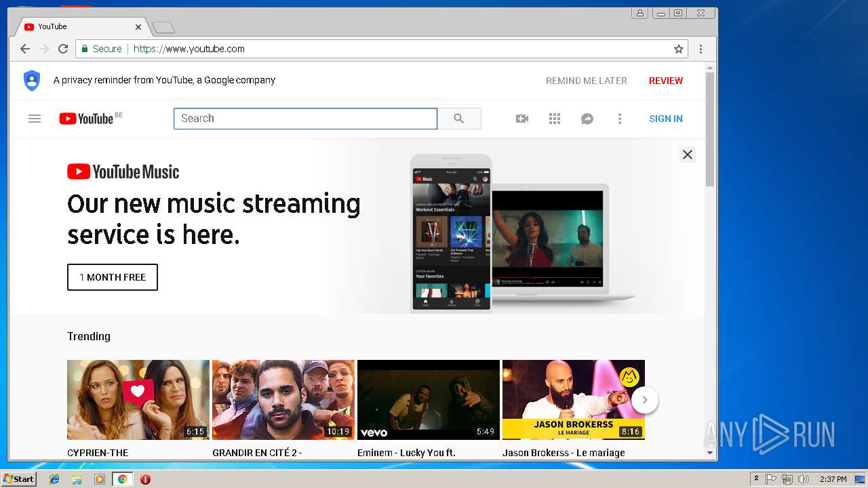Close the YouTube browser tab
The width and height of the screenshot is (868, 488).
[x=138, y=27]
